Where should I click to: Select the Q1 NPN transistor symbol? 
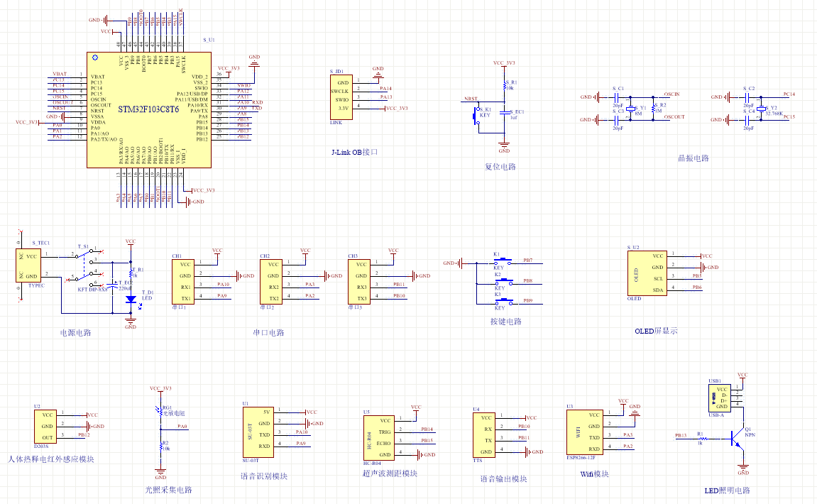coord(738,438)
